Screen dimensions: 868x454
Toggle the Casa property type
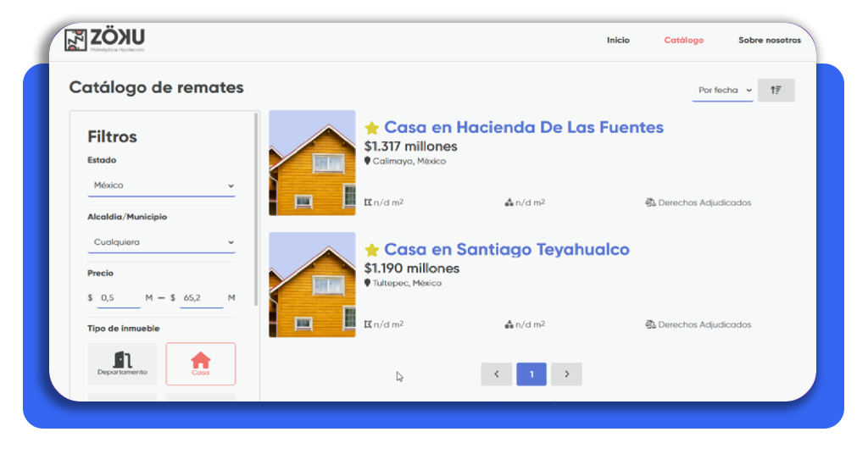tap(200, 364)
